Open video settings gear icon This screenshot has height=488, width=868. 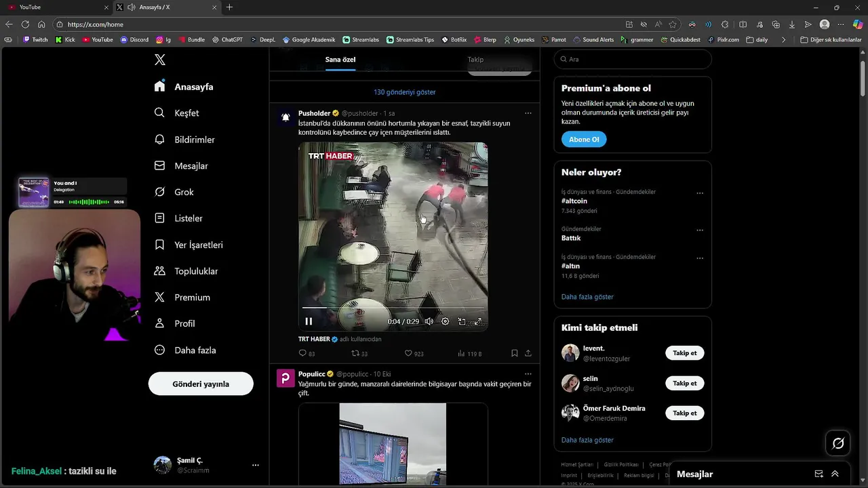click(x=445, y=321)
